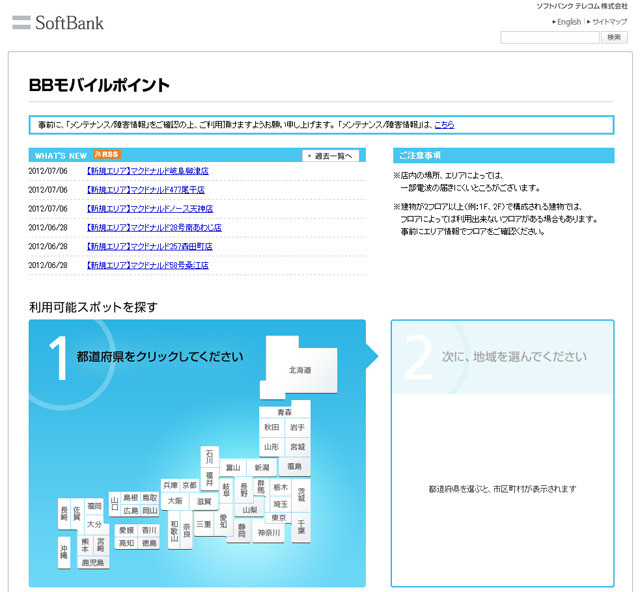The width and height of the screenshot is (640, 592).
Task: Click the 島根 prefecture tile
Action: pos(131,498)
